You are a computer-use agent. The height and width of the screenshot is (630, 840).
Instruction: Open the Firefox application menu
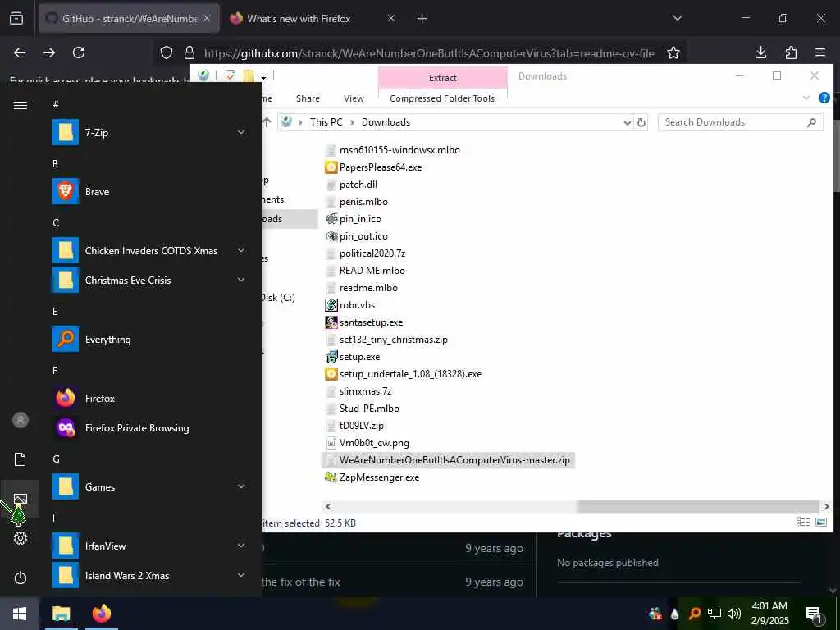[820, 52]
